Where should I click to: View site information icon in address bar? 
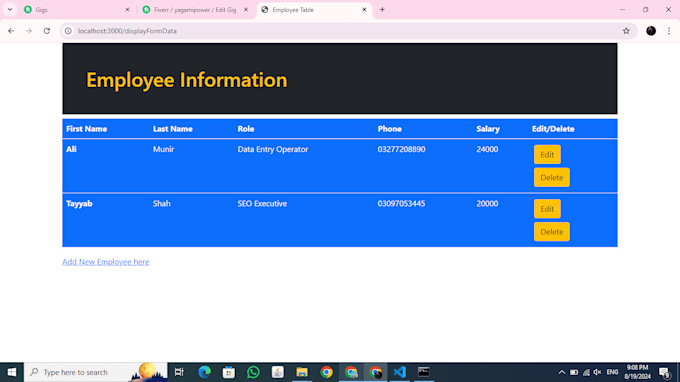tap(68, 31)
